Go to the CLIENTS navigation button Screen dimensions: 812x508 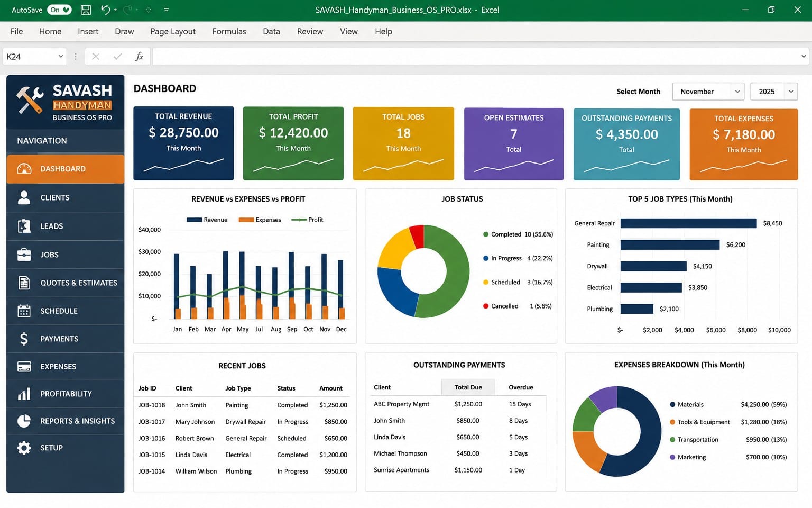(x=66, y=197)
